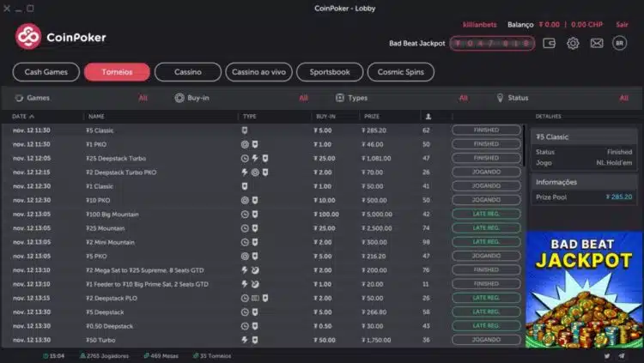Click the Buy-in filter chip icon
Image resolution: width=644 pixels, height=363 pixels.
pyautogui.click(x=179, y=98)
